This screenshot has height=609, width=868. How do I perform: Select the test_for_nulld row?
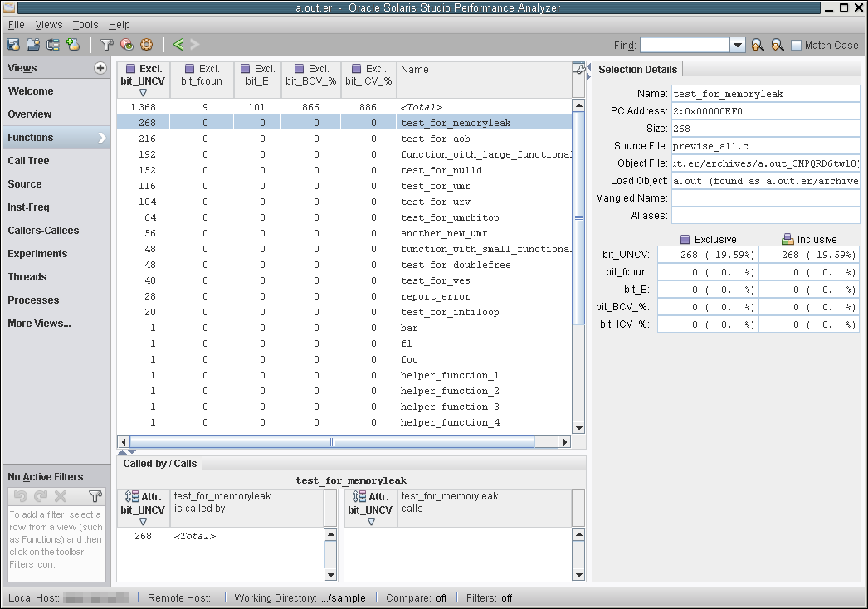pos(344,170)
